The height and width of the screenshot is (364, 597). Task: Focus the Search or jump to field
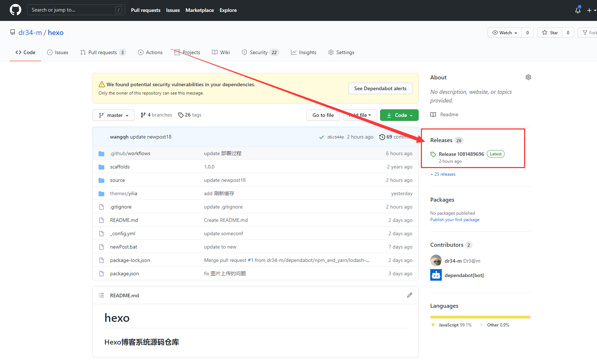(76, 10)
